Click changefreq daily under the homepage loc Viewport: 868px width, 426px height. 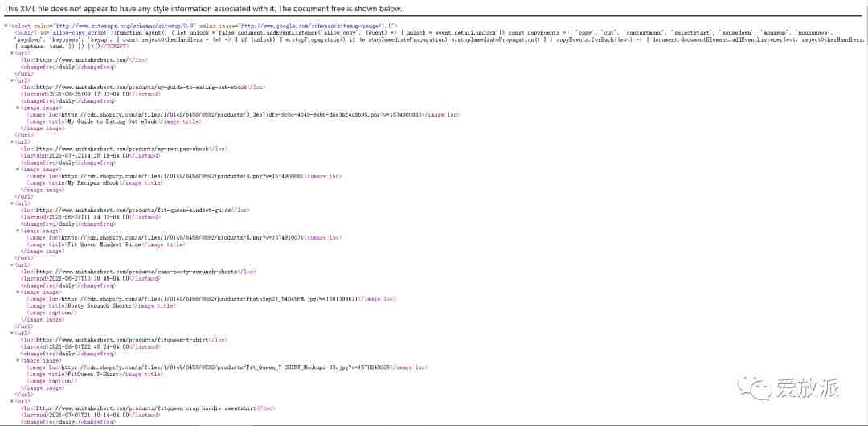[x=67, y=67]
